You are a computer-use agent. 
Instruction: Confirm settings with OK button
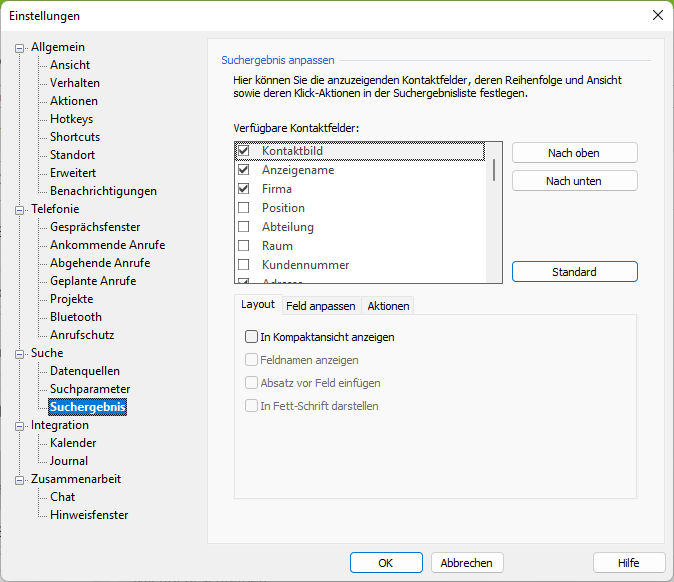(x=385, y=562)
